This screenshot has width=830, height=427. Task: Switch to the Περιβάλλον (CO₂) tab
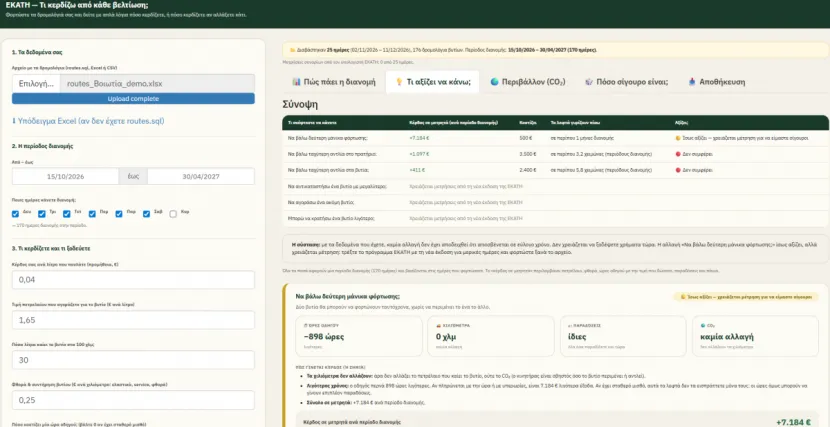[x=528, y=82]
